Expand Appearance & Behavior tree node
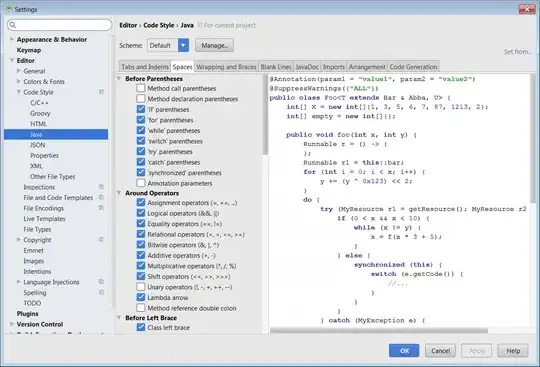The width and height of the screenshot is (540, 367). coord(12,39)
